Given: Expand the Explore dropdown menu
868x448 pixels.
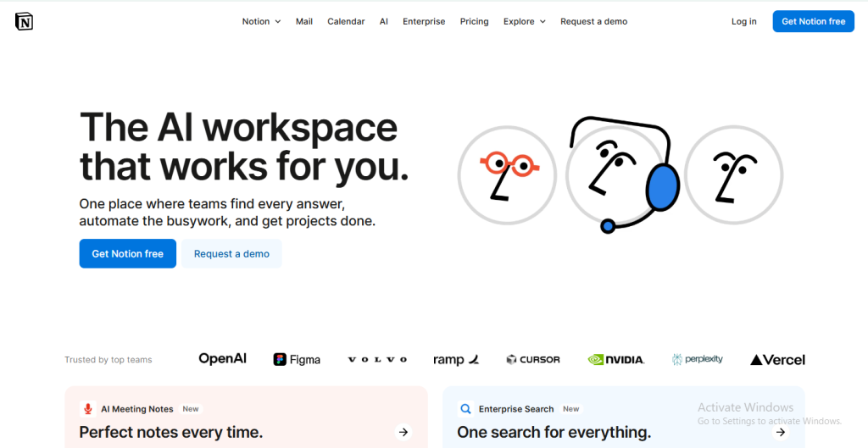Looking at the screenshot, I should click(x=524, y=21).
